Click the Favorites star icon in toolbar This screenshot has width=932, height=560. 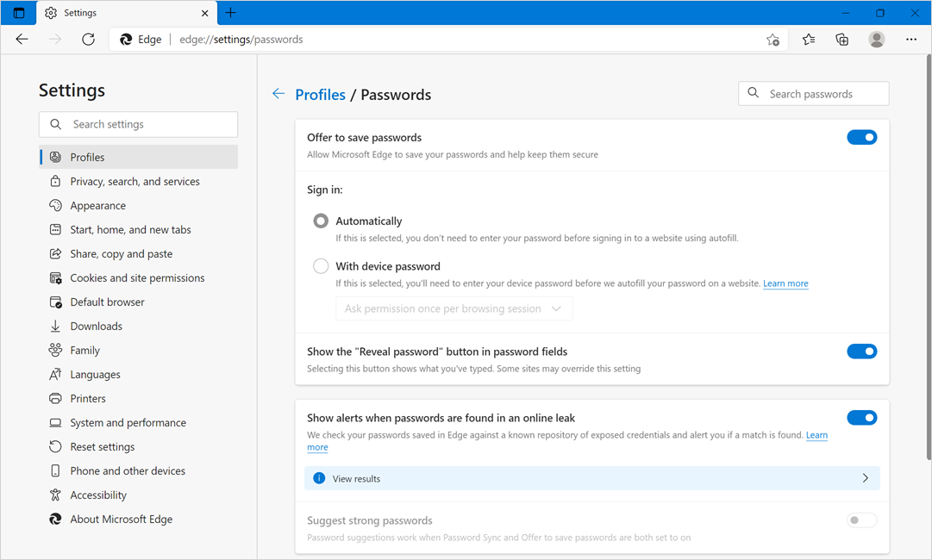coord(808,40)
